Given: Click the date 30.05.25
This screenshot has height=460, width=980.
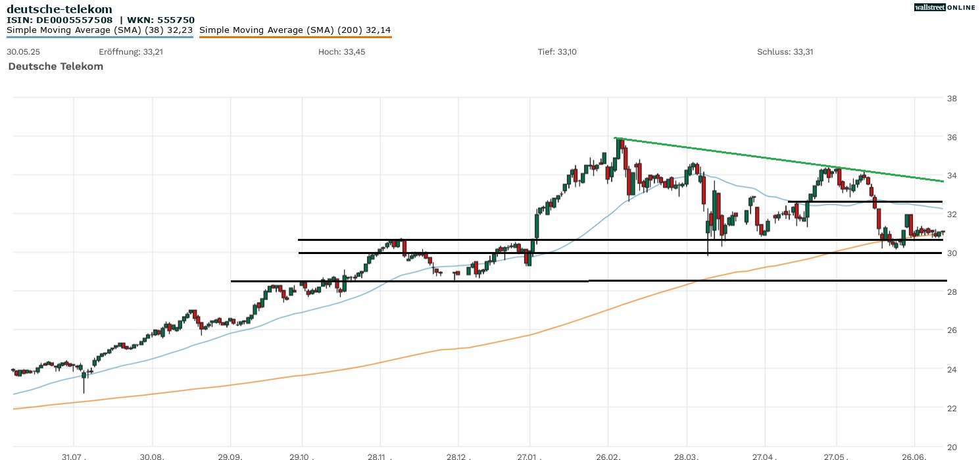Looking at the screenshot, I should [23, 52].
